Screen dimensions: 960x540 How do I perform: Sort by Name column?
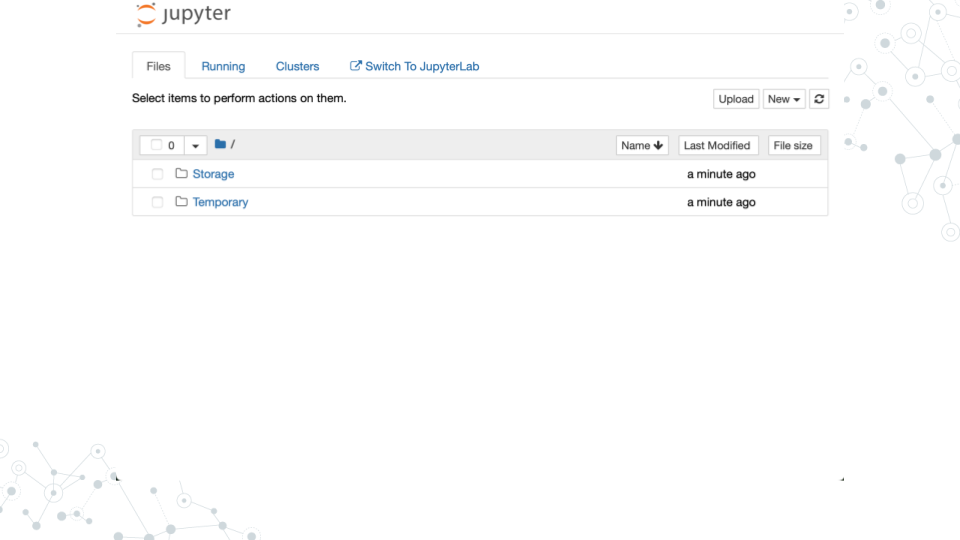pyautogui.click(x=642, y=145)
